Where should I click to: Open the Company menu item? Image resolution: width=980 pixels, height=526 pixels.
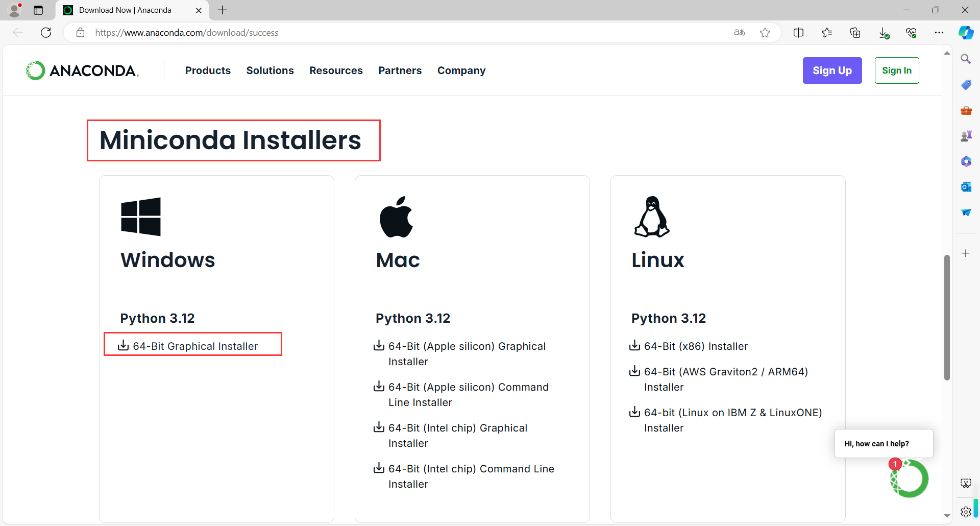[461, 70]
